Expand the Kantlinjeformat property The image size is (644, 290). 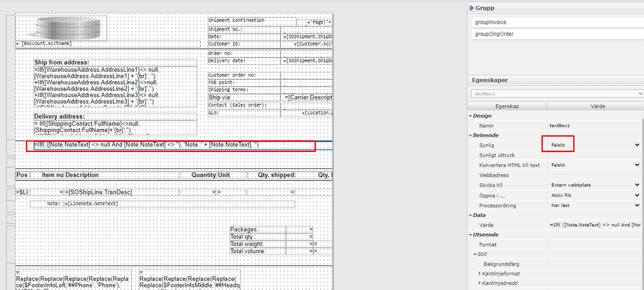tap(480, 274)
